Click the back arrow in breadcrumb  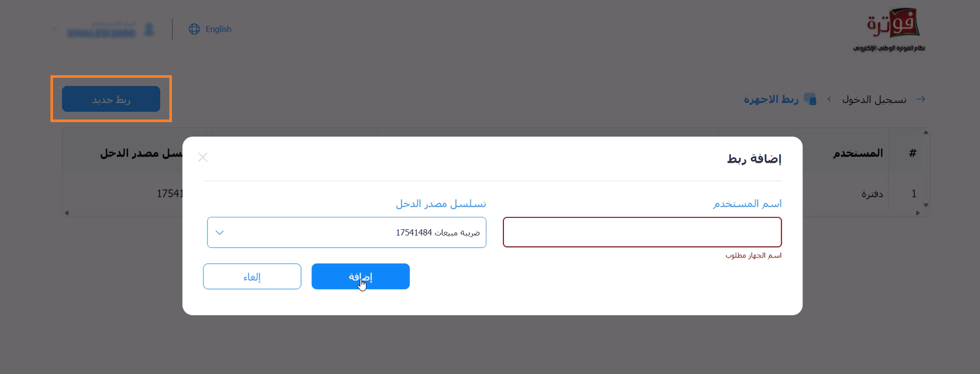click(x=921, y=99)
